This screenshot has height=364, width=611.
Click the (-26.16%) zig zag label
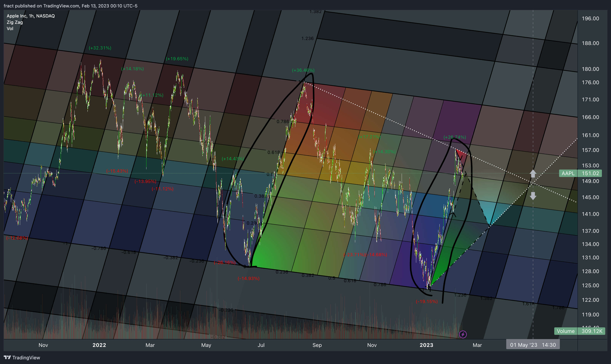point(225,262)
